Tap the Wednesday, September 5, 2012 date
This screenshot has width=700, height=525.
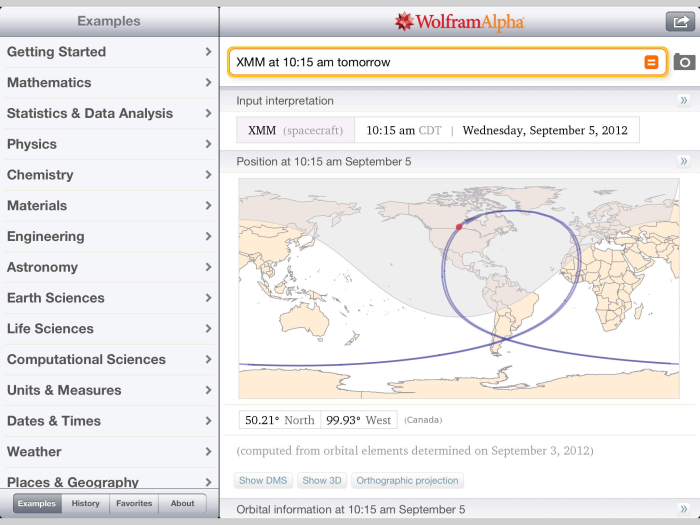(x=545, y=130)
